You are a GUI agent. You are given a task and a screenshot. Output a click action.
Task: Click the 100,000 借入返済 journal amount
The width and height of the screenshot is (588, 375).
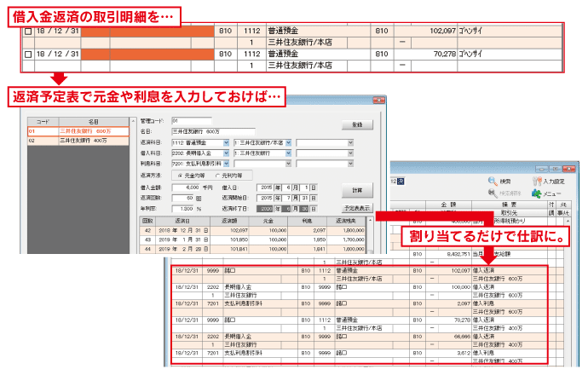[x=460, y=287]
